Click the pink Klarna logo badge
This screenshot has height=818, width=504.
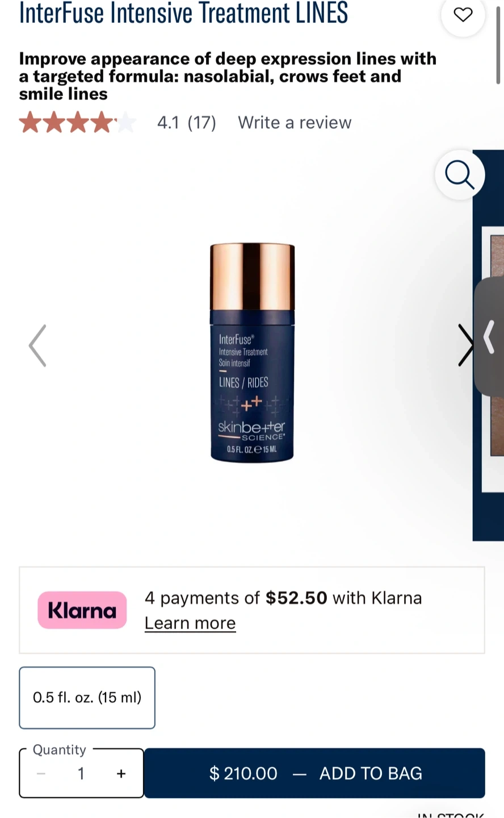(x=82, y=610)
